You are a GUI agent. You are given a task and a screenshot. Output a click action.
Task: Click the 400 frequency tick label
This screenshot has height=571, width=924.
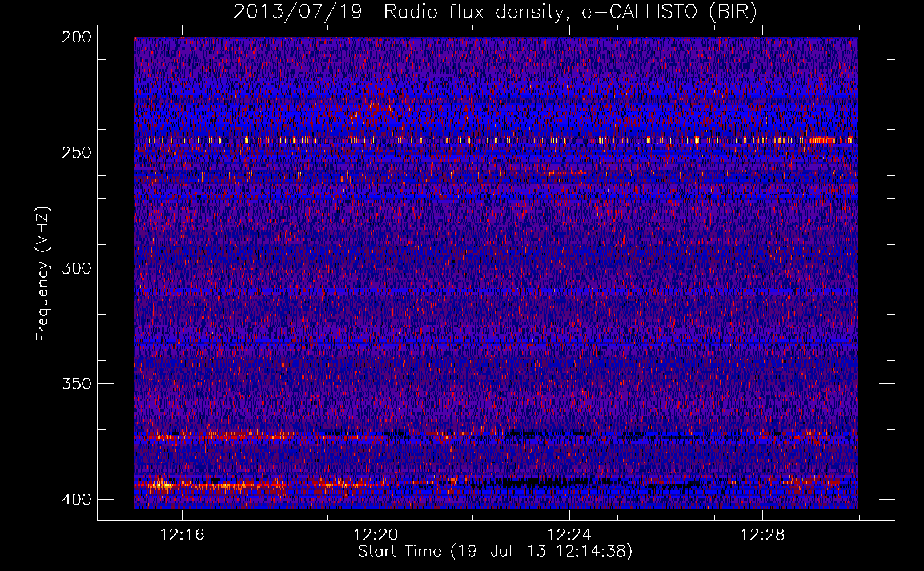pos(77,499)
